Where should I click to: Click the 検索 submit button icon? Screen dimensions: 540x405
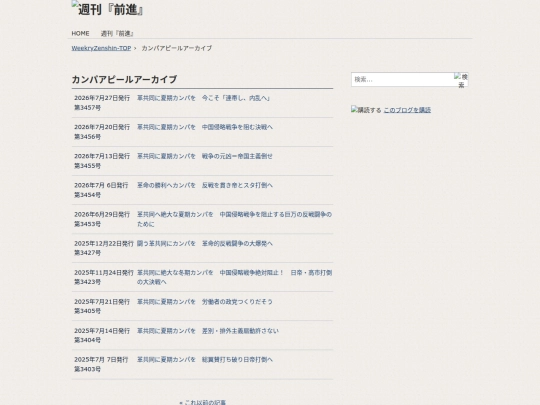point(461,80)
